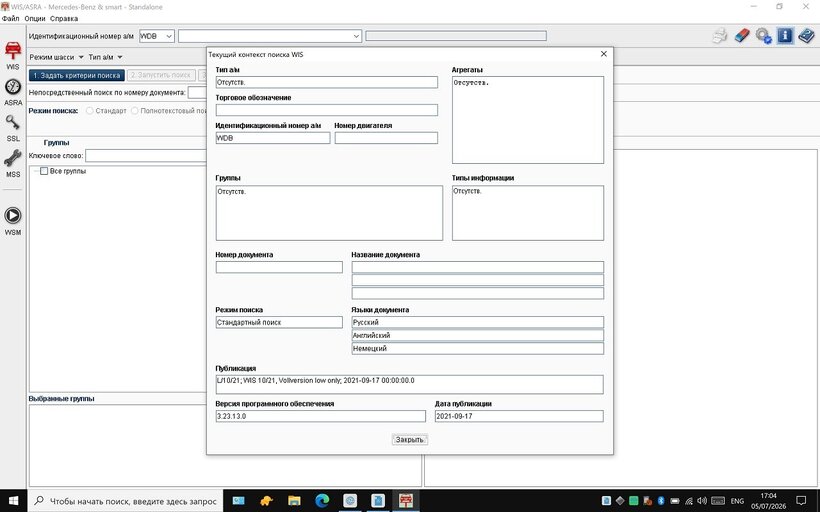Expand the vehicle ID number combo box

point(356,36)
